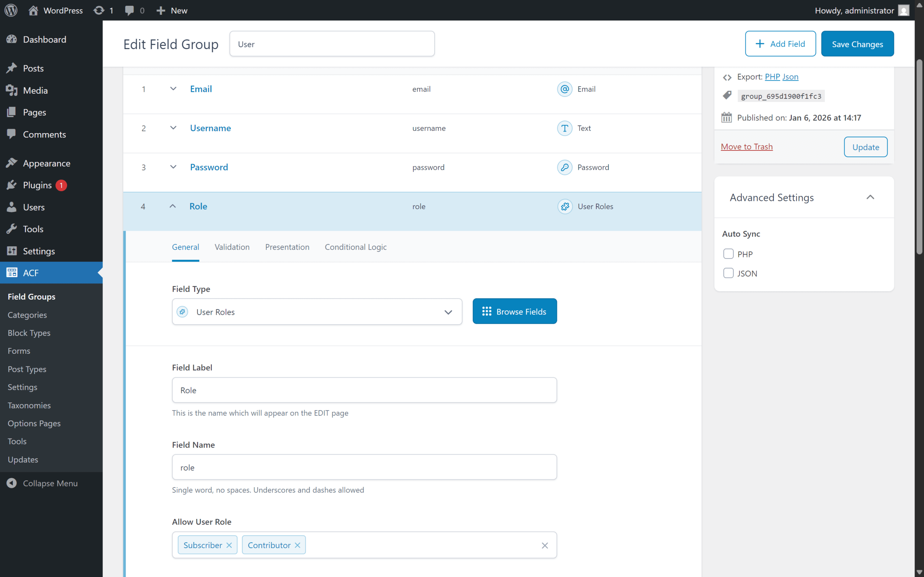Click the Text icon next to Username
The width and height of the screenshot is (924, 577).
(x=565, y=128)
